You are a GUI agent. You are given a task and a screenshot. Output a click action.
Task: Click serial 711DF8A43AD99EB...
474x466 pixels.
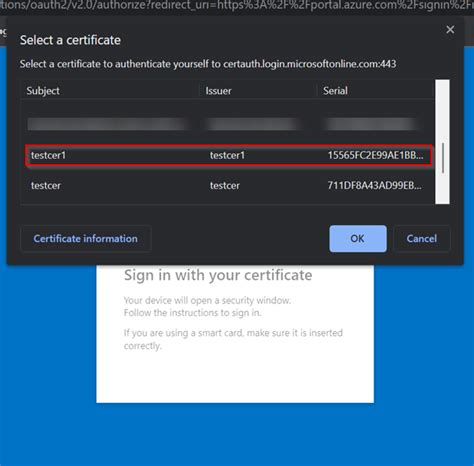374,185
